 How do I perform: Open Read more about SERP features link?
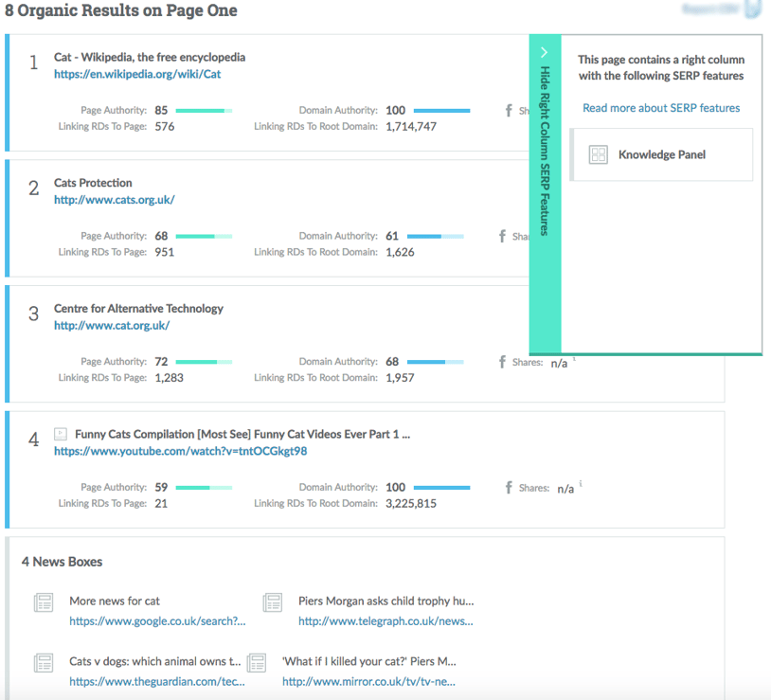[660, 108]
